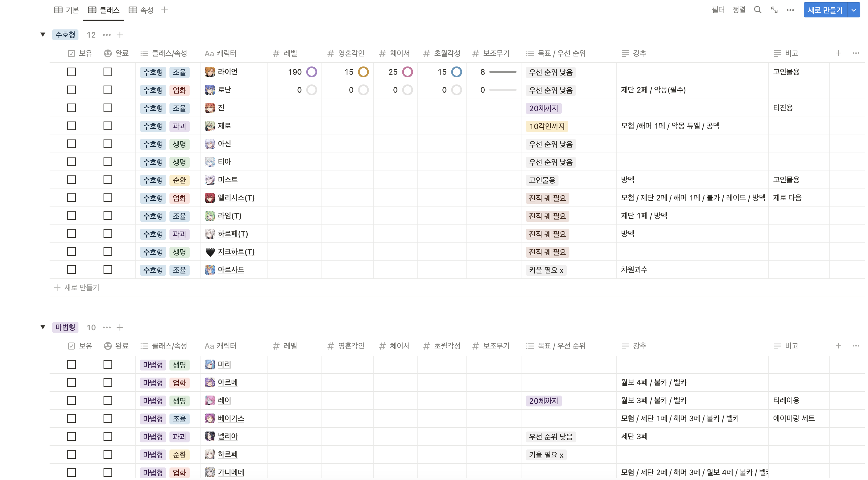
Task: Switch to the 기본 view tab
Action: [67, 10]
